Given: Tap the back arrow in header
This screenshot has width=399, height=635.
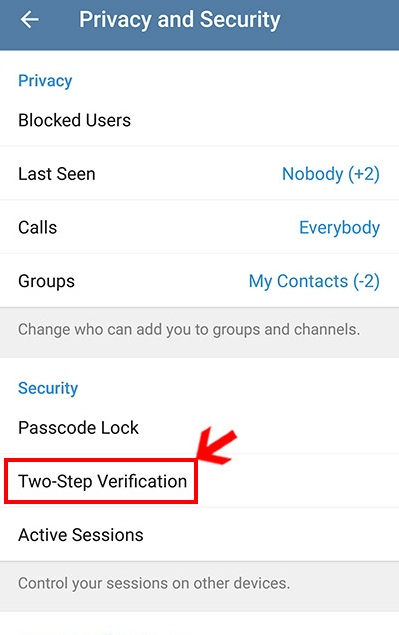Looking at the screenshot, I should pyautogui.click(x=30, y=19).
